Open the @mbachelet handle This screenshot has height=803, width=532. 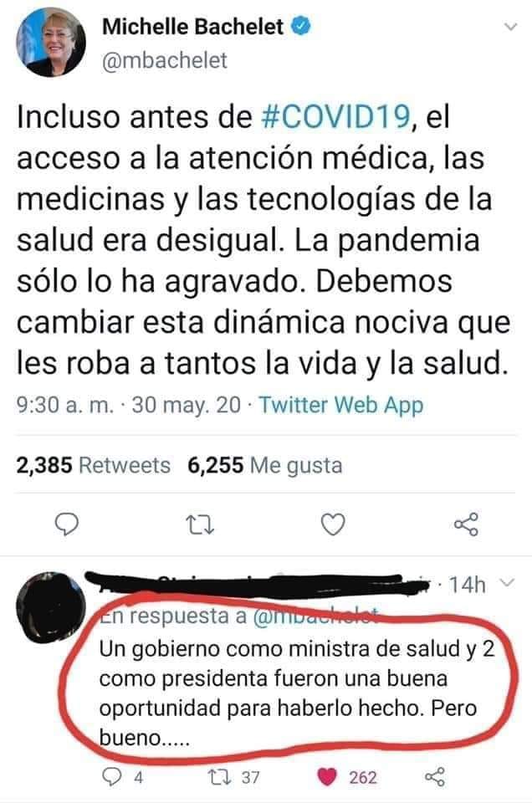point(165,60)
